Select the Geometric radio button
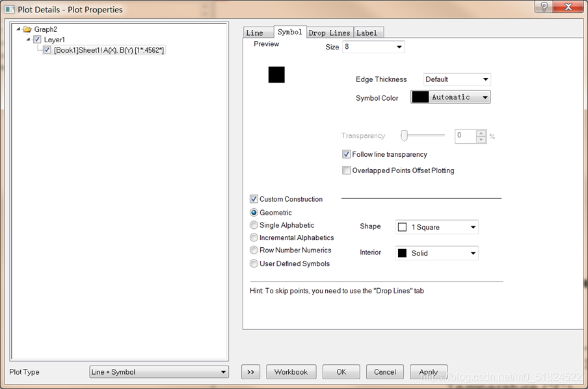Screen dimensions: 588x389 pyautogui.click(x=254, y=213)
